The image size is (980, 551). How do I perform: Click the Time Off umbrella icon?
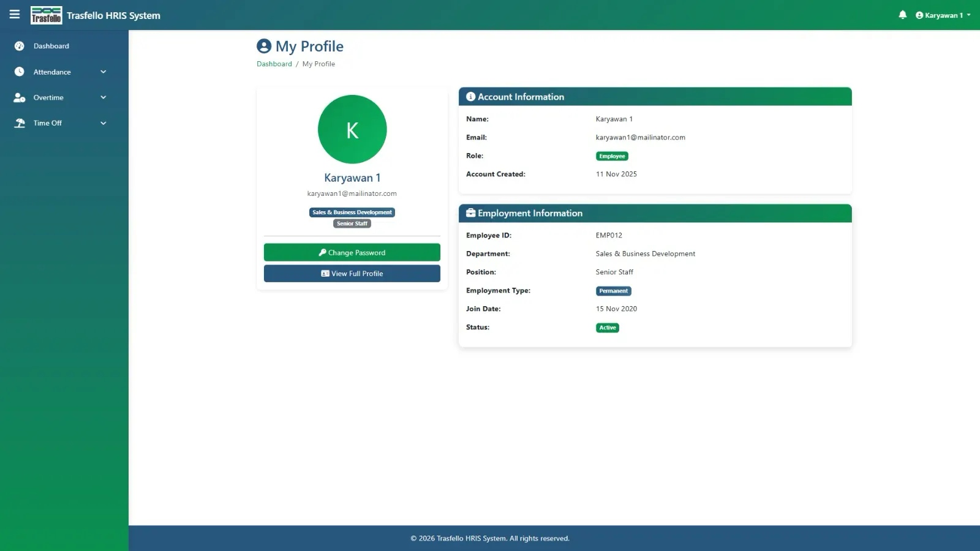point(20,123)
